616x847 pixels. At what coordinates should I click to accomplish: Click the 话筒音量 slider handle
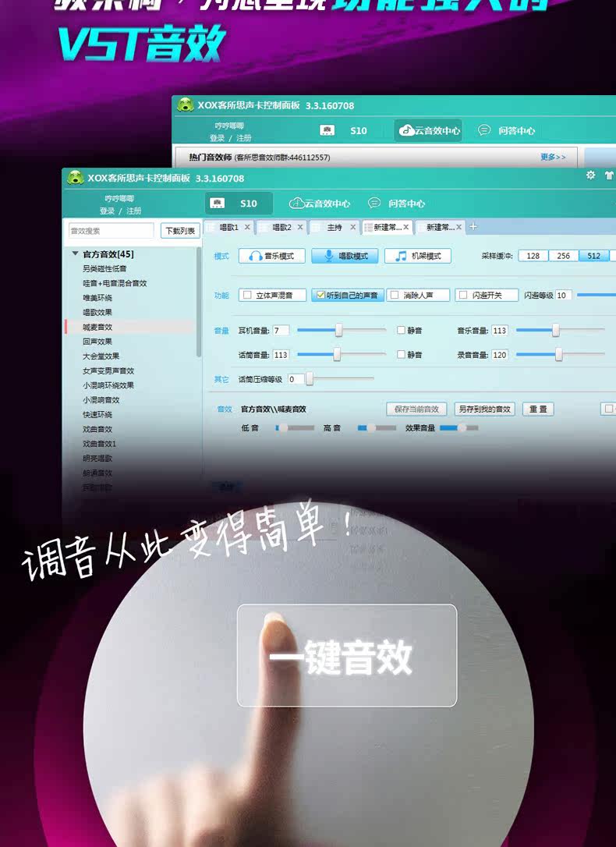coord(337,354)
